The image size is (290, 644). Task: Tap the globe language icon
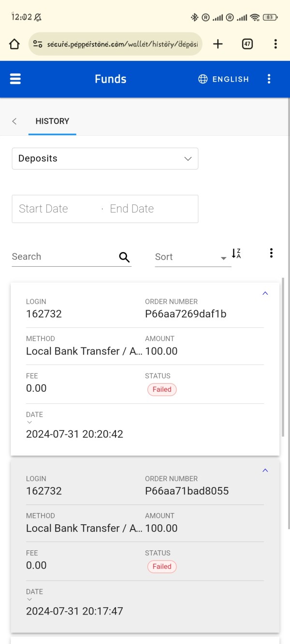point(203,79)
